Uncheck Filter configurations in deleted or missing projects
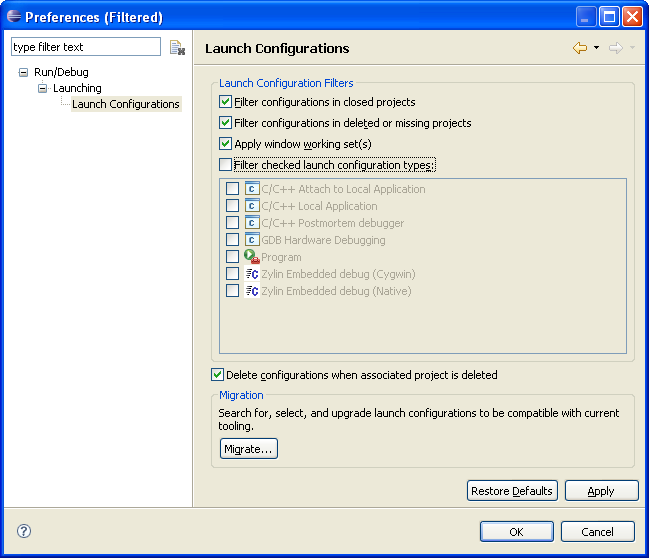Image resolution: width=649 pixels, height=558 pixels. pyautogui.click(x=225, y=123)
